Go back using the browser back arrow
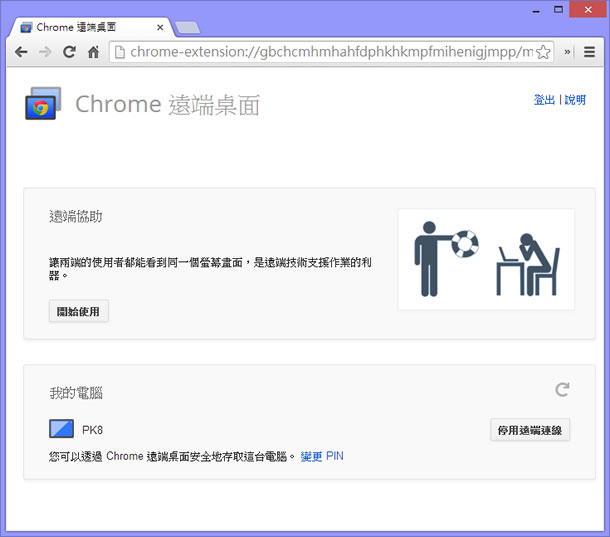 (21, 51)
